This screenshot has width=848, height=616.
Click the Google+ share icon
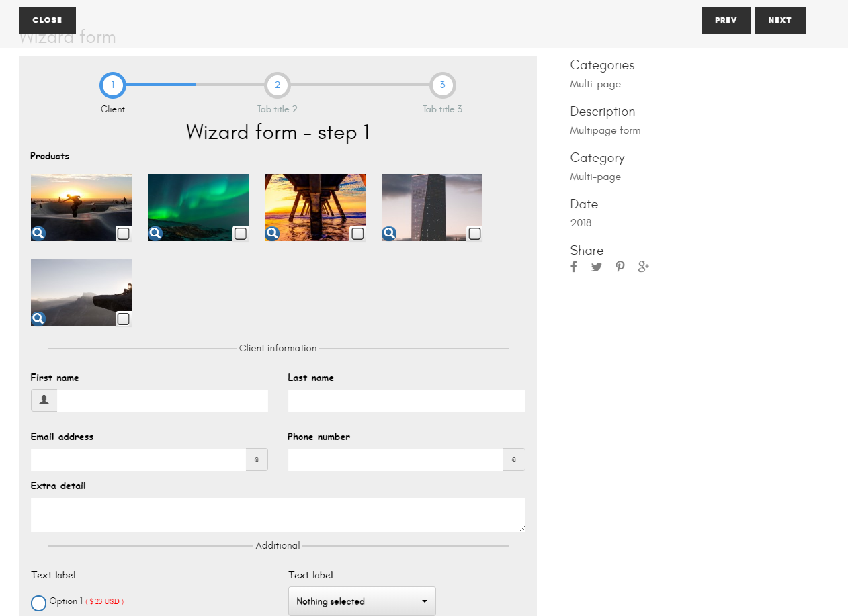[643, 267]
